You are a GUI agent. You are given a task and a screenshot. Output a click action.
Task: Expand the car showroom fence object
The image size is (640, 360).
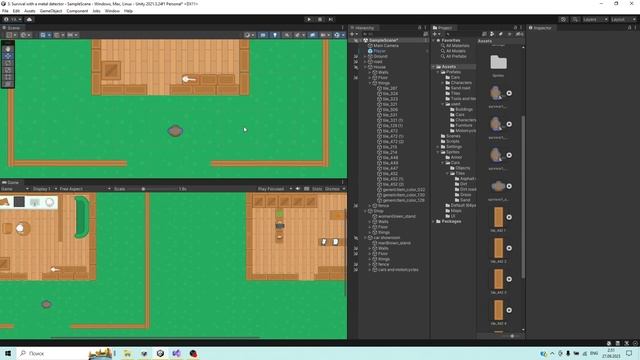tap(370, 264)
